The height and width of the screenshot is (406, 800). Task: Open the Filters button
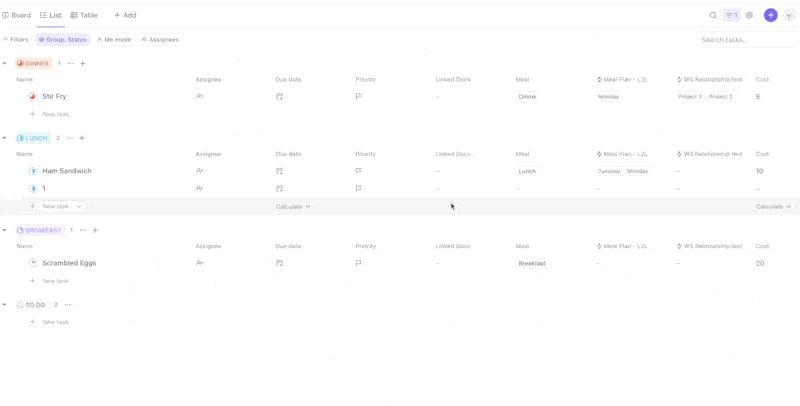pos(16,39)
